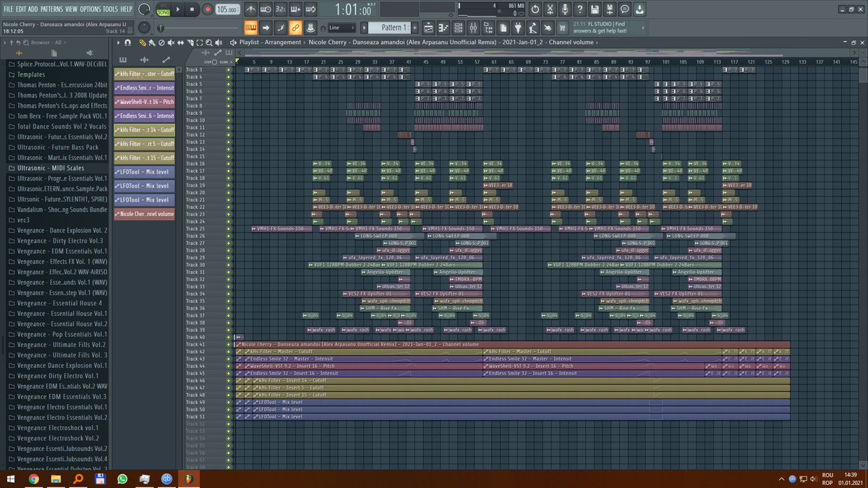Open the plugin picker plug icon
This screenshot has width=868, height=488.
(519, 28)
